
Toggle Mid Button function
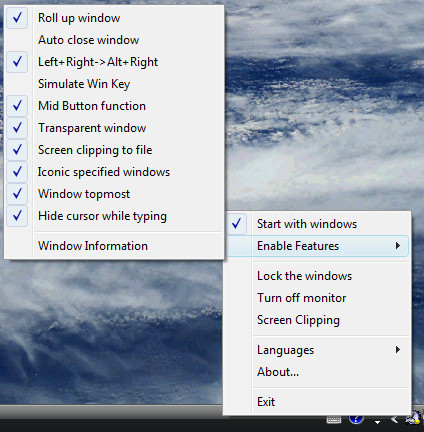click(114, 106)
